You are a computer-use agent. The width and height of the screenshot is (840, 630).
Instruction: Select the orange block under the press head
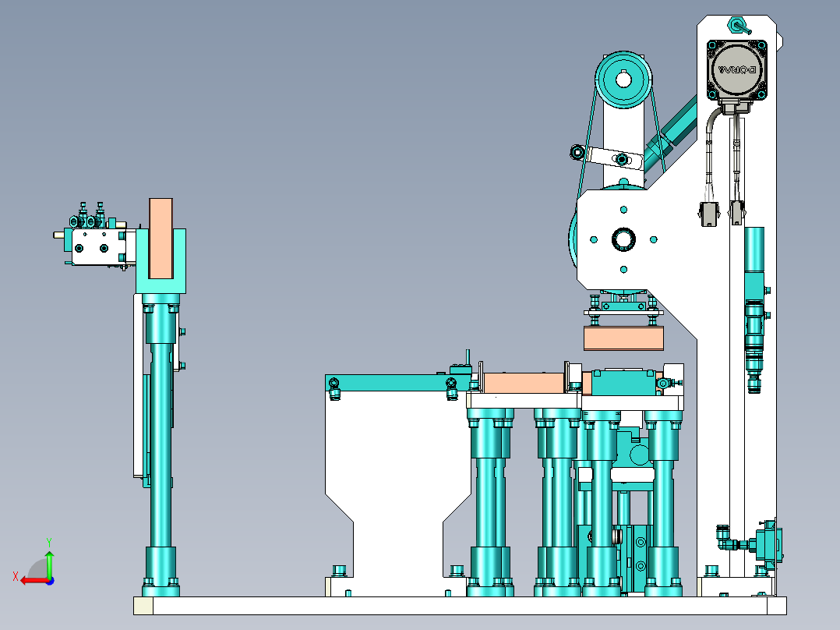623,339
